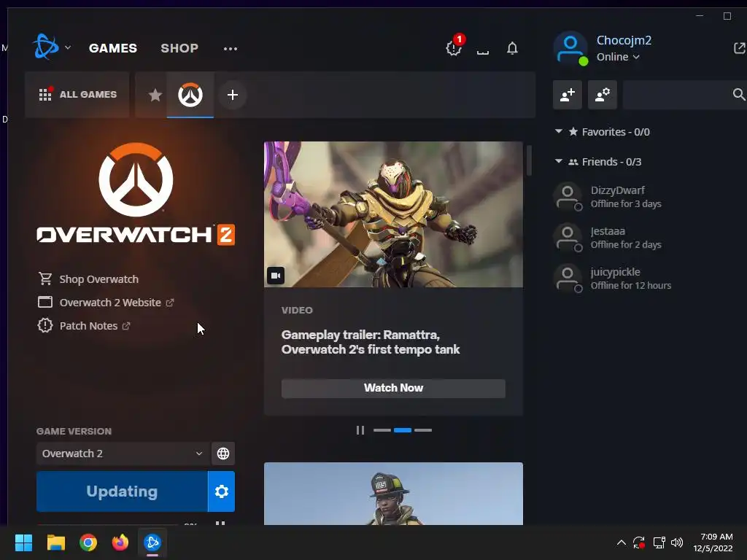The height and width of the screenshot is (560, 747).
Task: Open the three-dot more menu
Action: [x=231, y=49]
